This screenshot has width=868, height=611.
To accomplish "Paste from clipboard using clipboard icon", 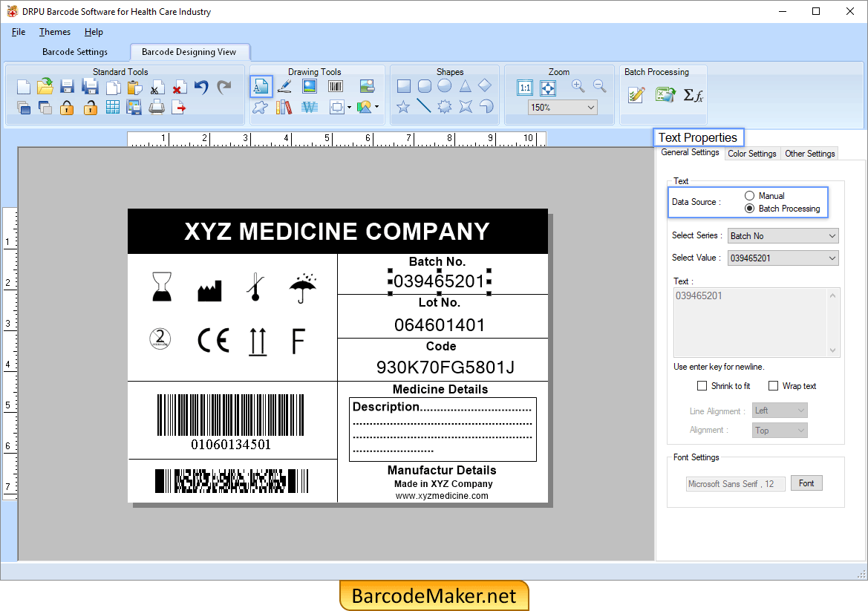I will click(x=134, y=88).
